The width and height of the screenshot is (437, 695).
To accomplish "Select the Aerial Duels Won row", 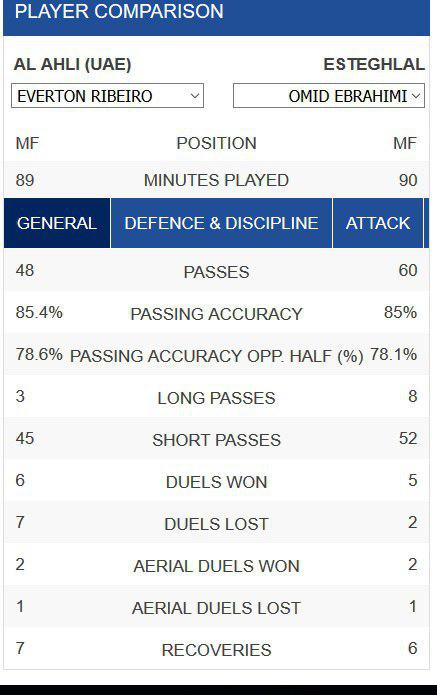I will tap(216, 565).
